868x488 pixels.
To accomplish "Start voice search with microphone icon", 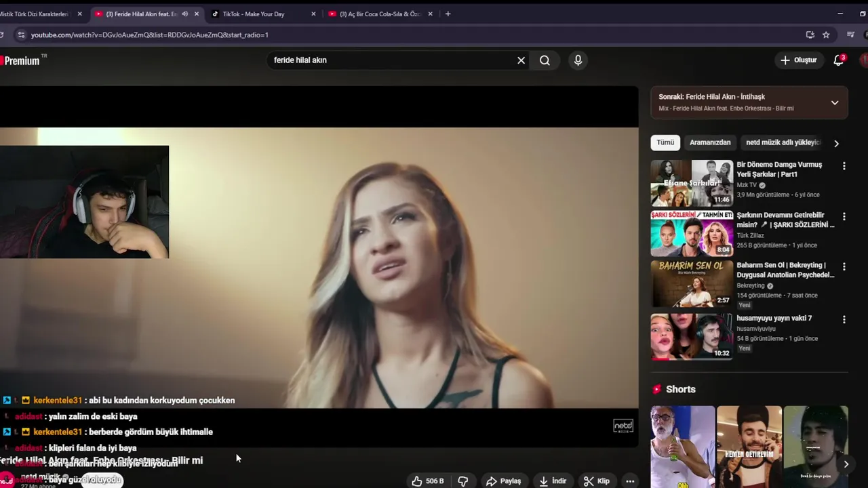I will click(578, 60).
